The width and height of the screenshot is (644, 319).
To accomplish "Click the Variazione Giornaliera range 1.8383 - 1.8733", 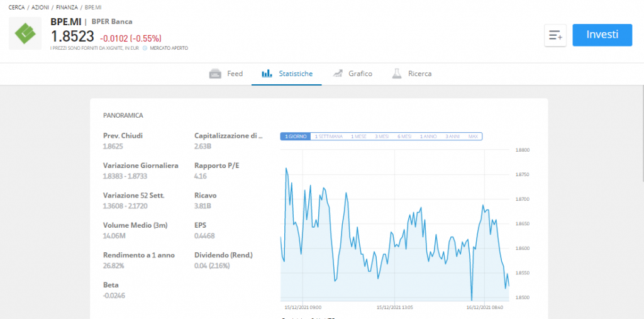I will [x=125, y=176].
